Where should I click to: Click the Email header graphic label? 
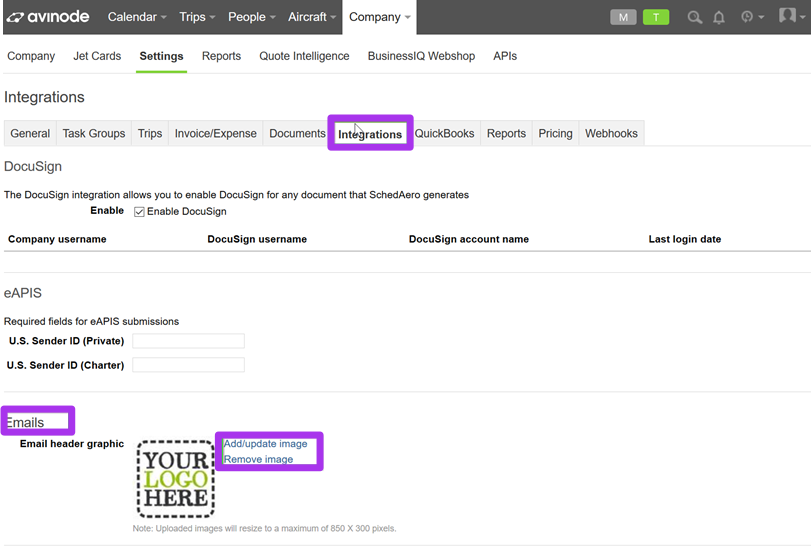72,444
